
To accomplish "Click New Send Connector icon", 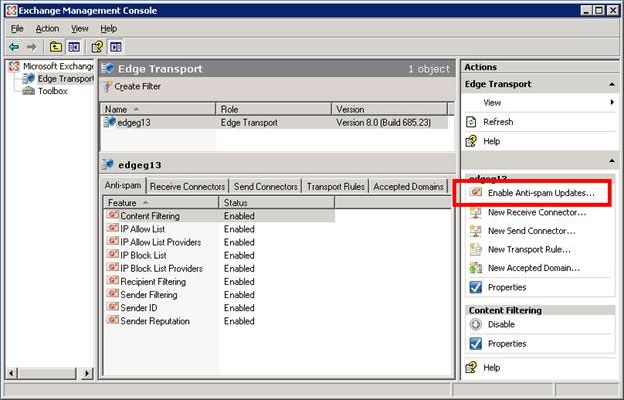I will 476,231.
